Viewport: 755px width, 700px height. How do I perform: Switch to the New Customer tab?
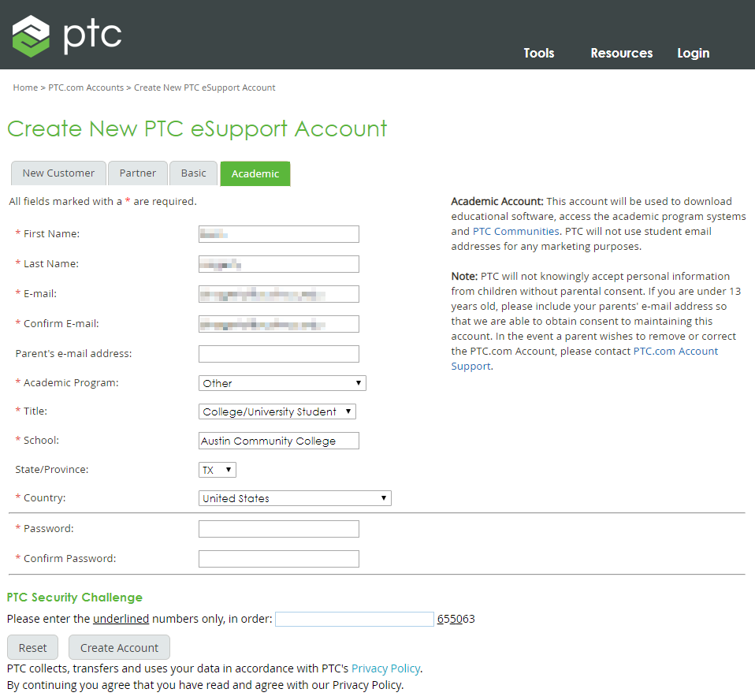(x=58, y=173)
